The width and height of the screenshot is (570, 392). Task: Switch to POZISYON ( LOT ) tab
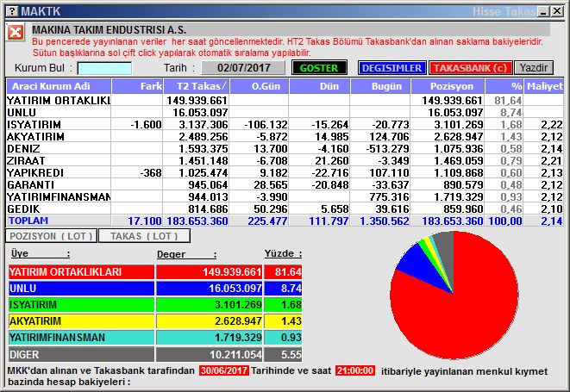coord(51,236)
